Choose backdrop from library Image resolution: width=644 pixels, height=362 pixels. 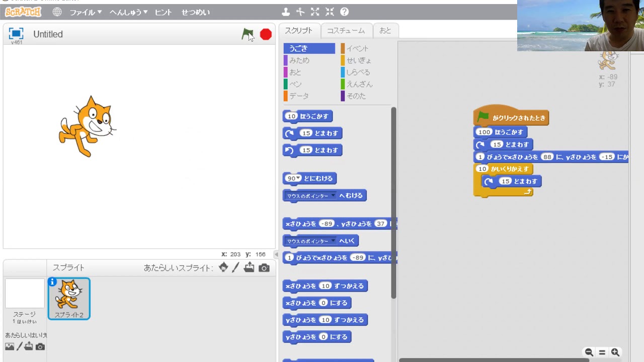click(x=10, y=346)
